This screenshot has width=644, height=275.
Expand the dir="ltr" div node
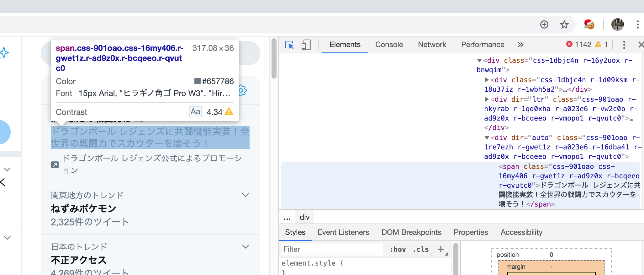(x=487, y=99)
